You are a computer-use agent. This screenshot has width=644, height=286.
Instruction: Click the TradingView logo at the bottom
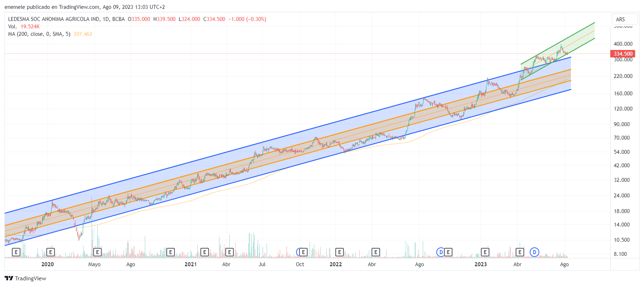coord(26,278)
